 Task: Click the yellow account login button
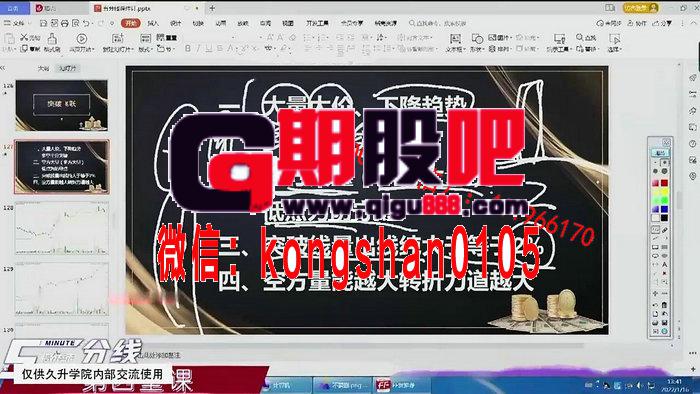641,8
